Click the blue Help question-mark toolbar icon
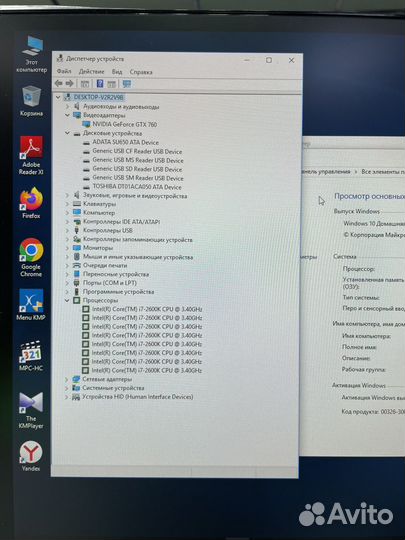405x540 pixels. (x=100, y=84)
